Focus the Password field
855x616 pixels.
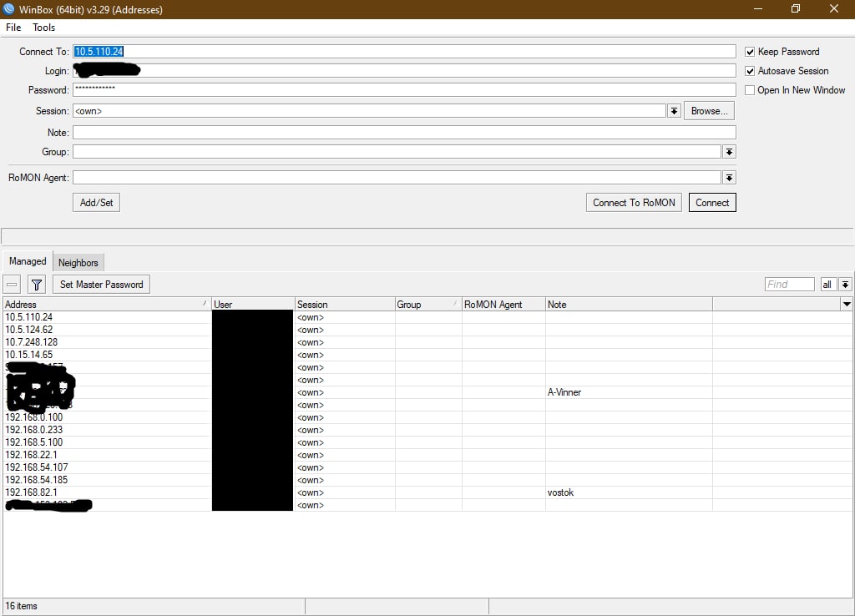(404, 90)
